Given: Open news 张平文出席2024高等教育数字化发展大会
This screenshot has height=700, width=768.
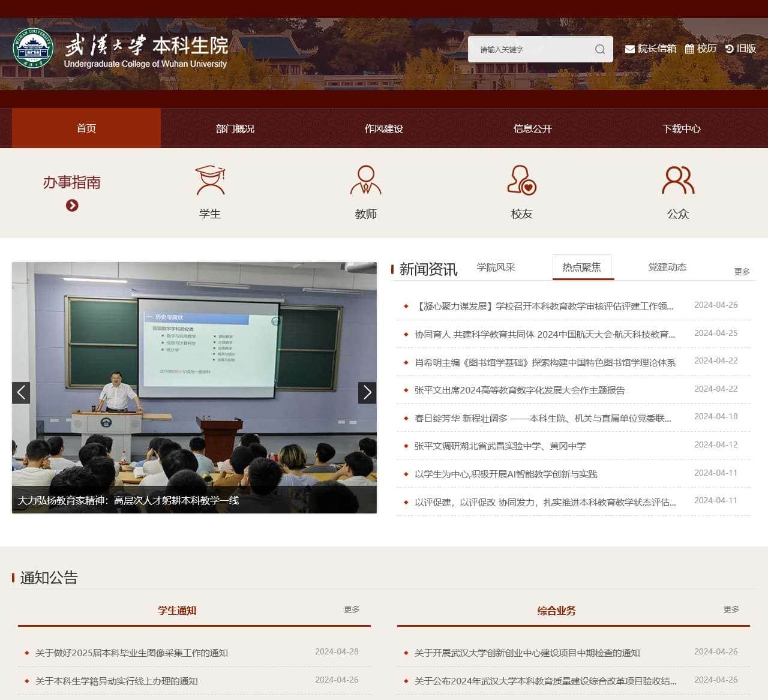Looking at the screenshot, I should tap(520, 390).
